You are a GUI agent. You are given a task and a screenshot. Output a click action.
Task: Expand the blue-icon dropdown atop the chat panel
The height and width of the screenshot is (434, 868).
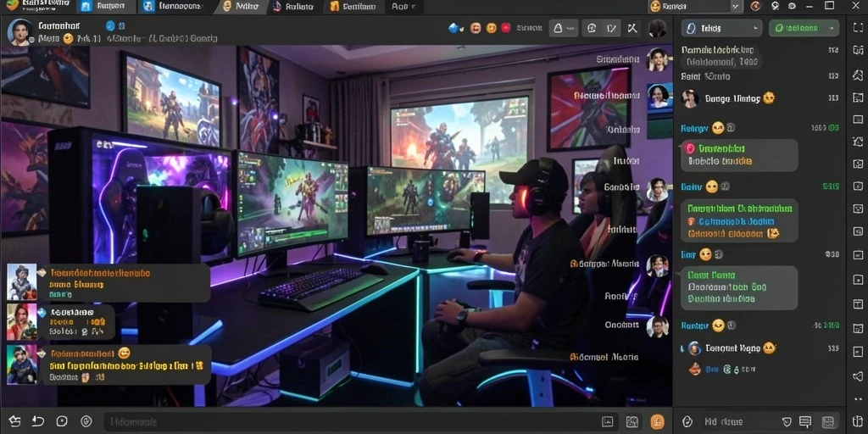[x=722, y=28]
